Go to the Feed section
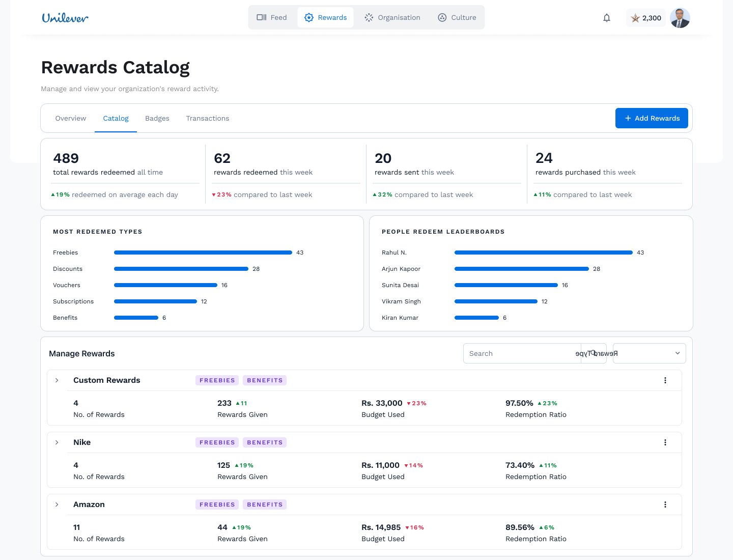The image size is (733, 560). point(272,17)
